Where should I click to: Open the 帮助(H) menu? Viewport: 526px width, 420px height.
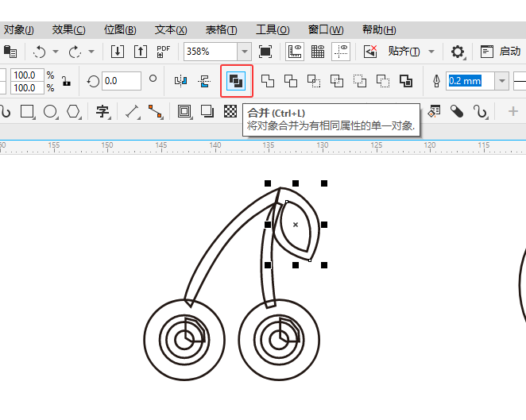[379, 30]
